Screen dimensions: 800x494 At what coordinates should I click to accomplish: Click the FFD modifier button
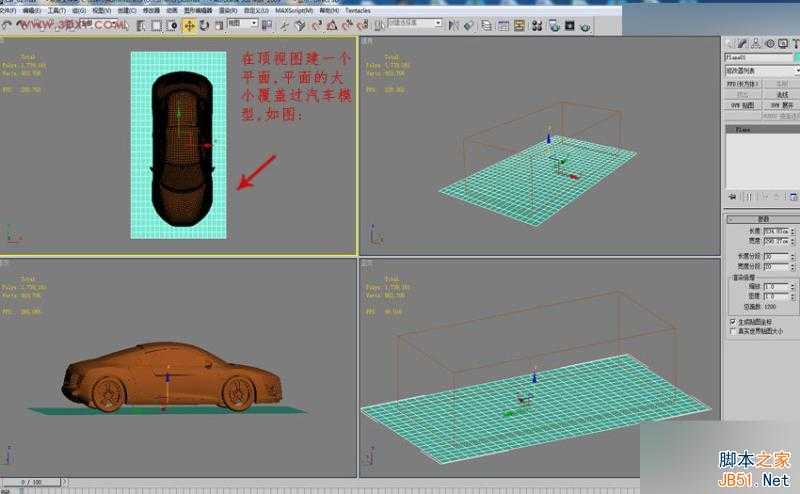pos(743,84)
